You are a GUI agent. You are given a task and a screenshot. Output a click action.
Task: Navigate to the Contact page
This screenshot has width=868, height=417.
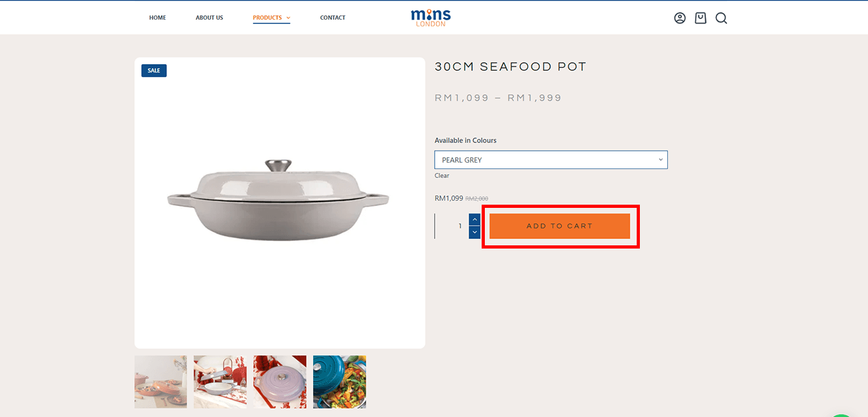(x=332, y=18)
